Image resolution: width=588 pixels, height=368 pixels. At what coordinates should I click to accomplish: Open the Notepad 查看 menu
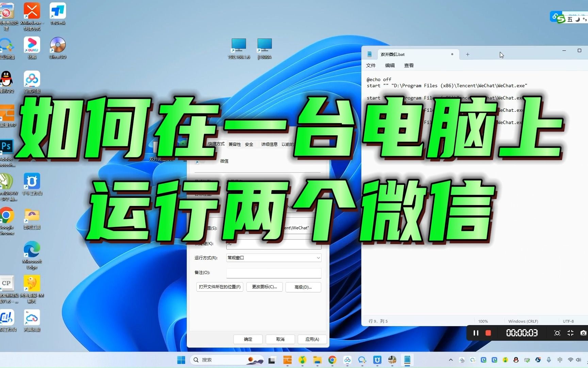pyautogui.click(x=409, y=65)
